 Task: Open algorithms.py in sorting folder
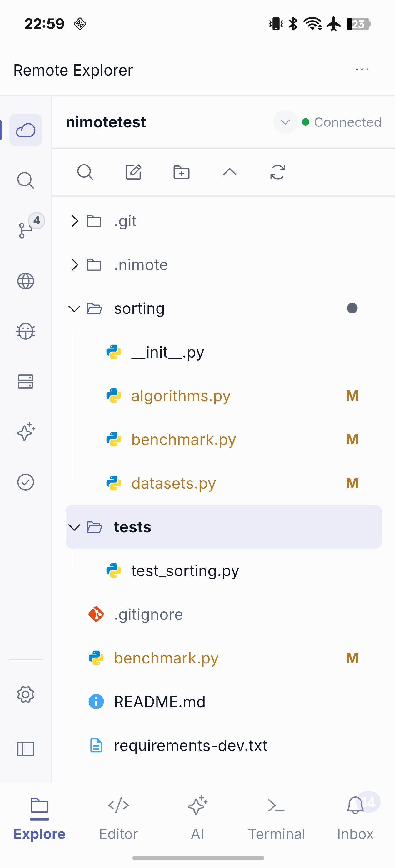(224, 396)
